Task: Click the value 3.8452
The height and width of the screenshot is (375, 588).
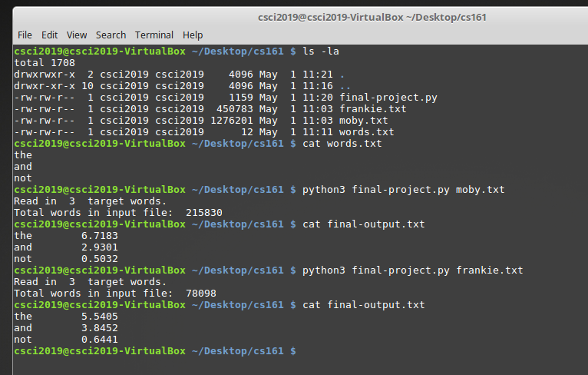Action: point(100,328)
